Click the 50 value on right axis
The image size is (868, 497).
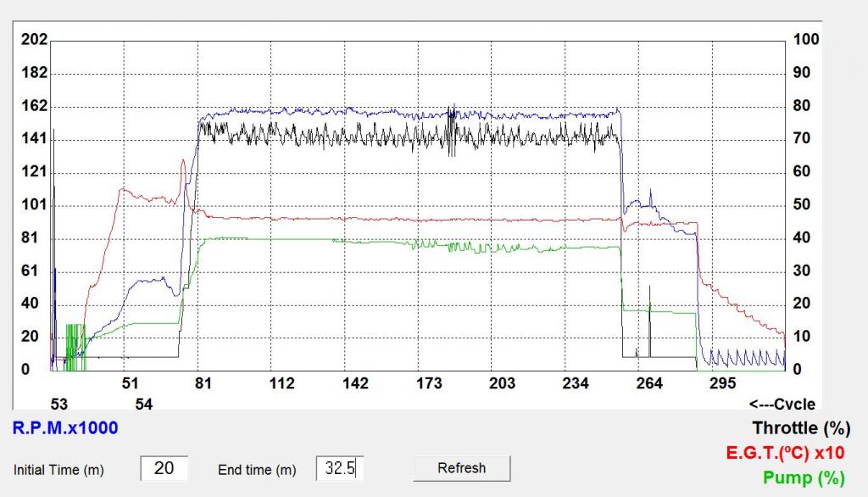pyautogui.click(x=802, y=205)
